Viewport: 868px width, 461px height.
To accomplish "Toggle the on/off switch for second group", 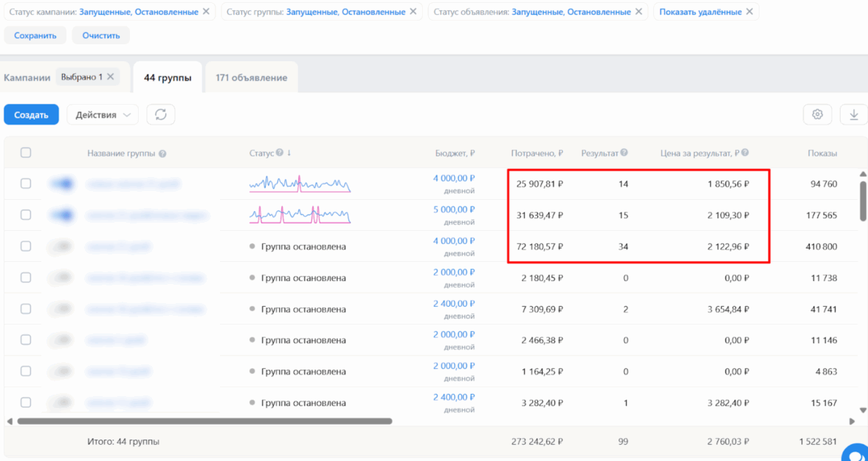I will pyautogui.click(x=63, y=215).
